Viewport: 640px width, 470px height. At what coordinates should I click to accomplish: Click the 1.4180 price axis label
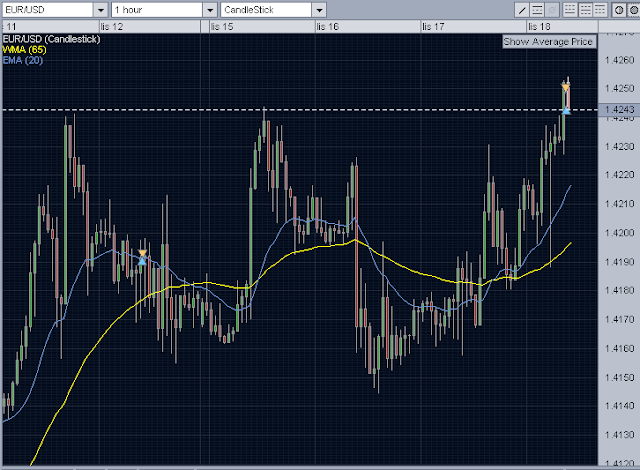coord(619,290)
